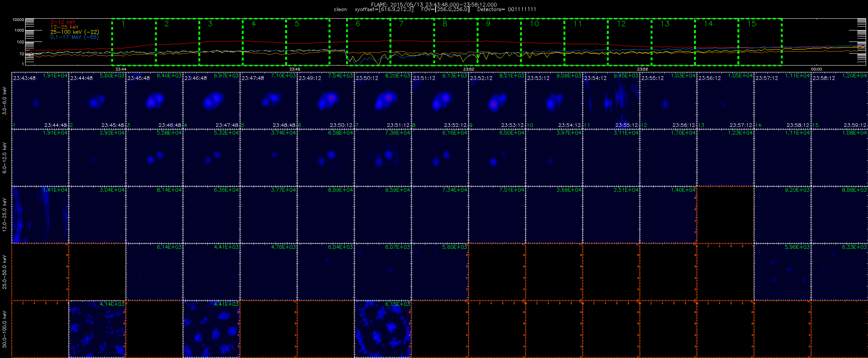
Task: Click the 00:00 tick label under lightcurve
Action: 817,69
